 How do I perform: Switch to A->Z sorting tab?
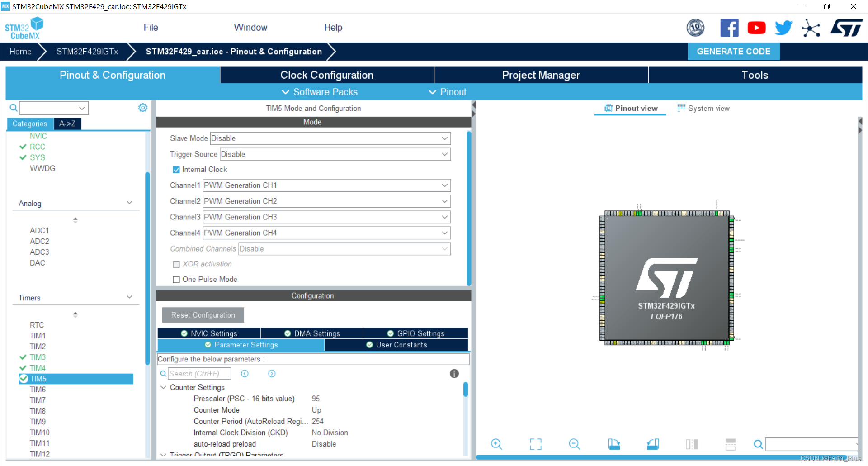(x=67, y=124)
